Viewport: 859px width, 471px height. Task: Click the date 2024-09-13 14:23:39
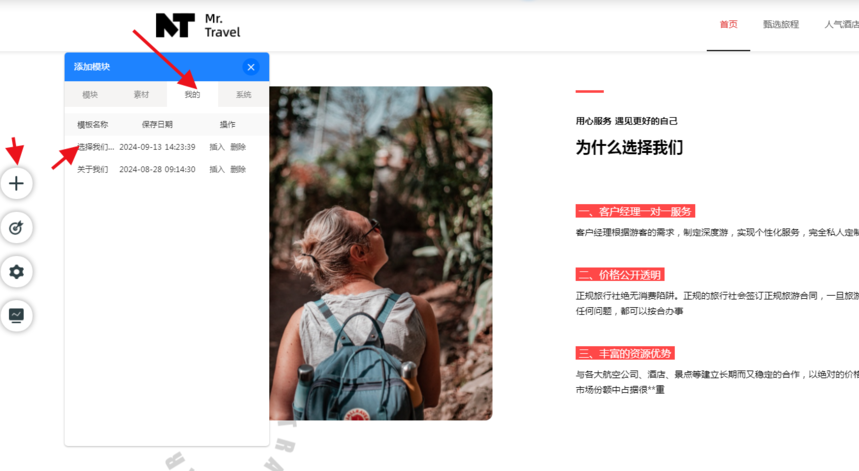coord(157,147)
